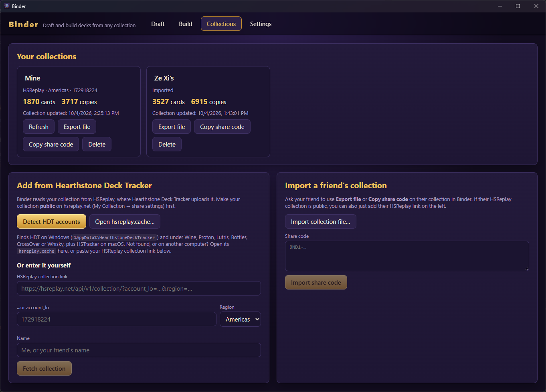Maximize the Binder window
The width and height of the screenshot is (546, 392).
coord(518,6)
